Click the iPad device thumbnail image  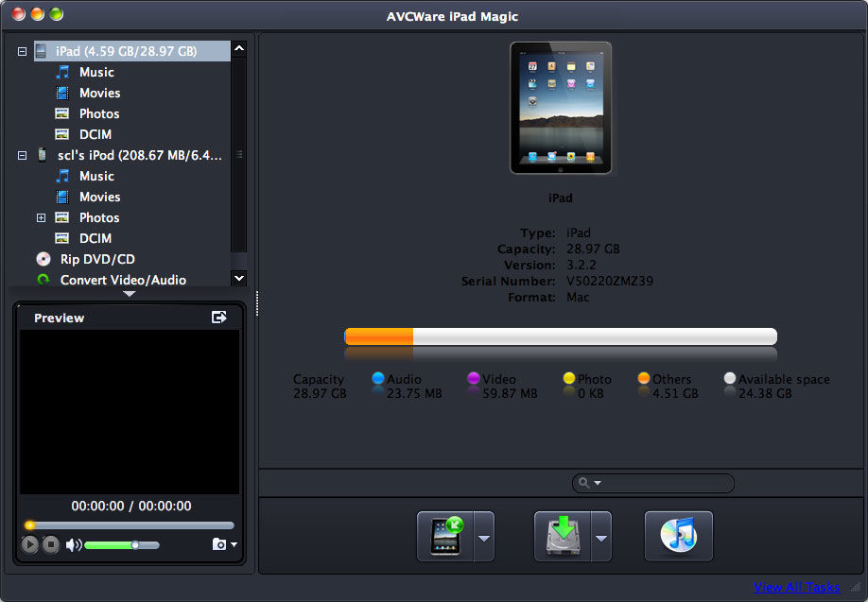point(561,108)
